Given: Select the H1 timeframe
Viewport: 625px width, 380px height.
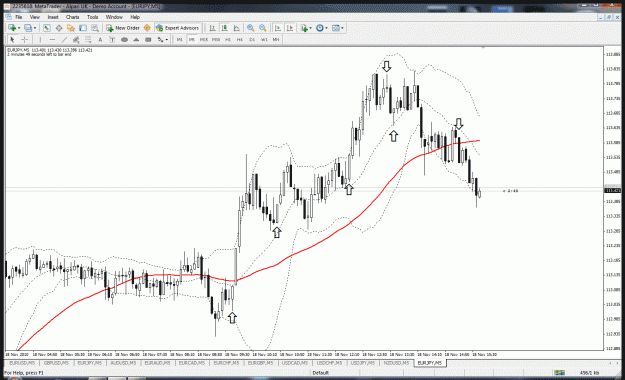Looking at the screenshot, I should click(x=228, y=39).
